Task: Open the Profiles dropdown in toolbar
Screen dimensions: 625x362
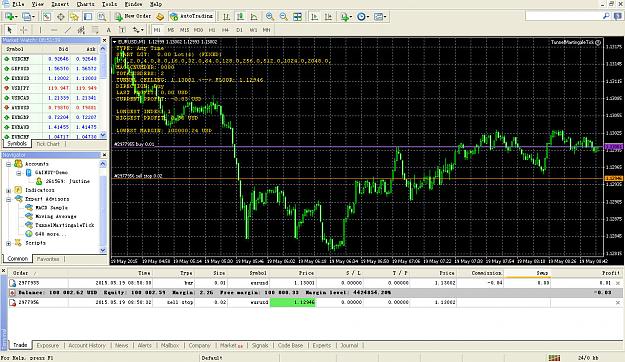Action: [28, 16]
